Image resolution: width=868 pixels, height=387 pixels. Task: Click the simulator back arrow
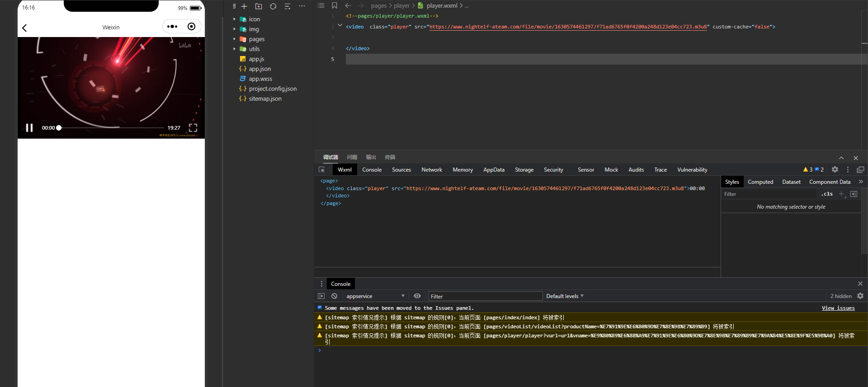(25, 28)
